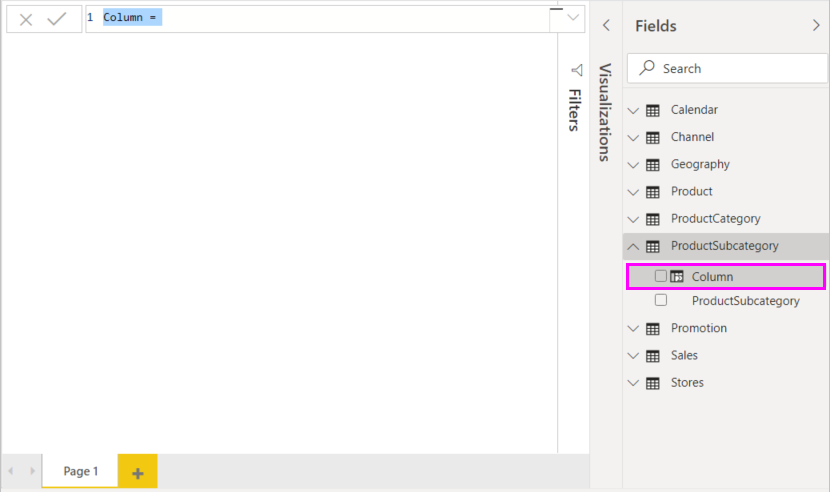Expand the ProductCategory table

[x=634, y=219]
